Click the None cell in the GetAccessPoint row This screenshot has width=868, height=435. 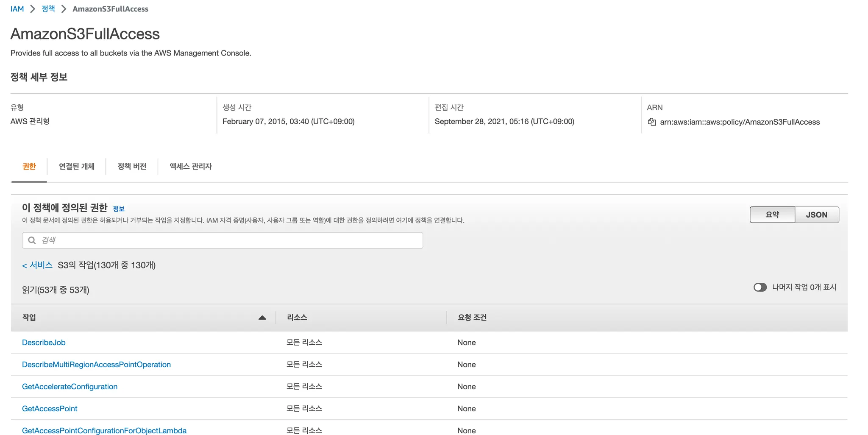point(467,409)
